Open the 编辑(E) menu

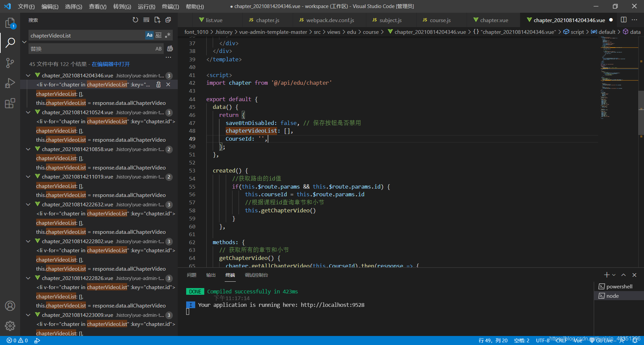[x=50, y=6]
